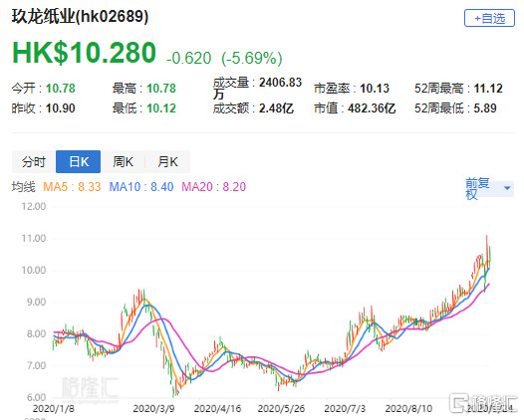Click the 成交额 value 2.48亿
Image resolution: width=524 pixels, height=420 pixels.
[x=276, y=108]
